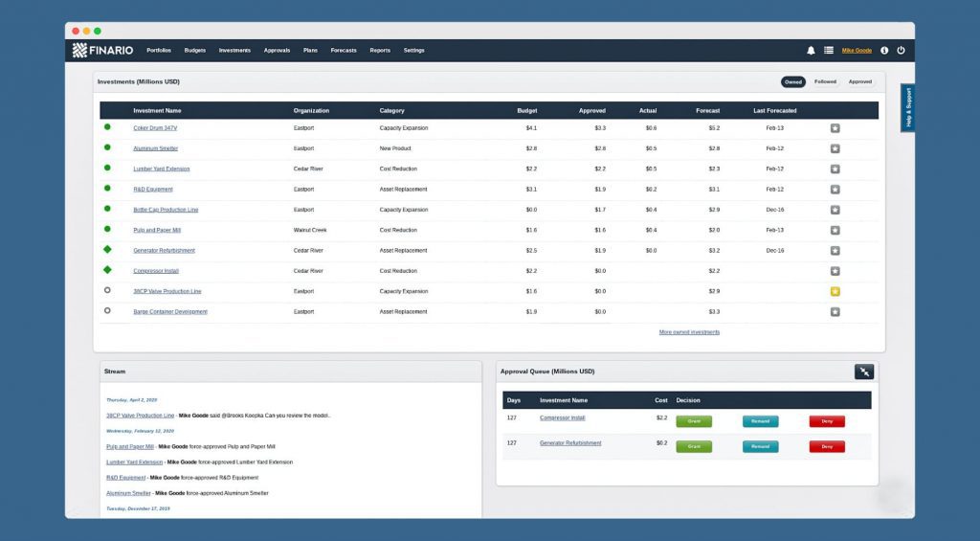
Task: Open Pulp and Paper Mill table link
Action: [x=157, y=230]
